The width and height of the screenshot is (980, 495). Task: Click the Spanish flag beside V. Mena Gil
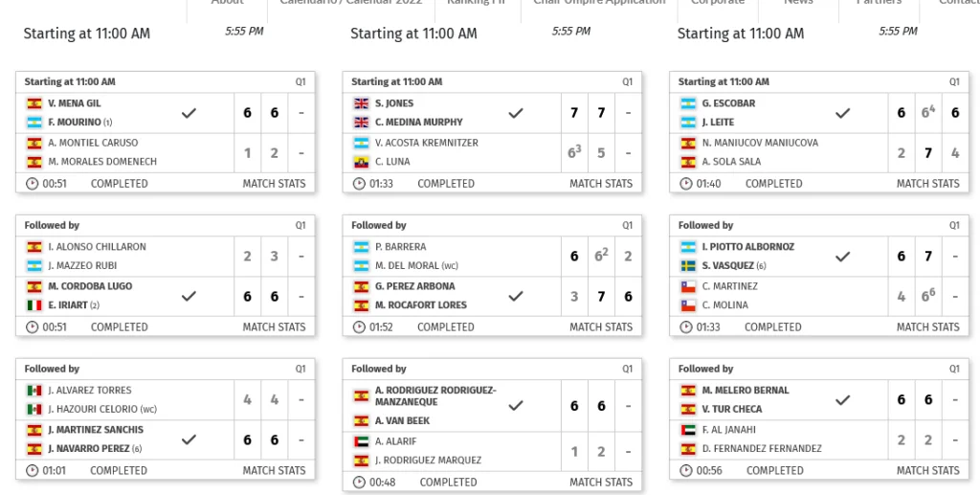[34, 103]
